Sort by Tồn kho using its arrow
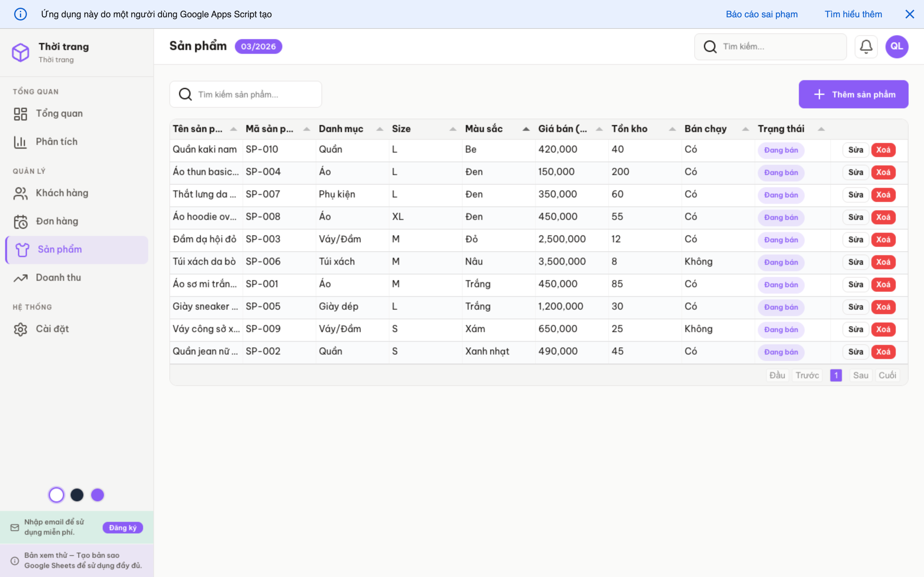The height and width of the screenshot is (577, 924). (672, 129)
